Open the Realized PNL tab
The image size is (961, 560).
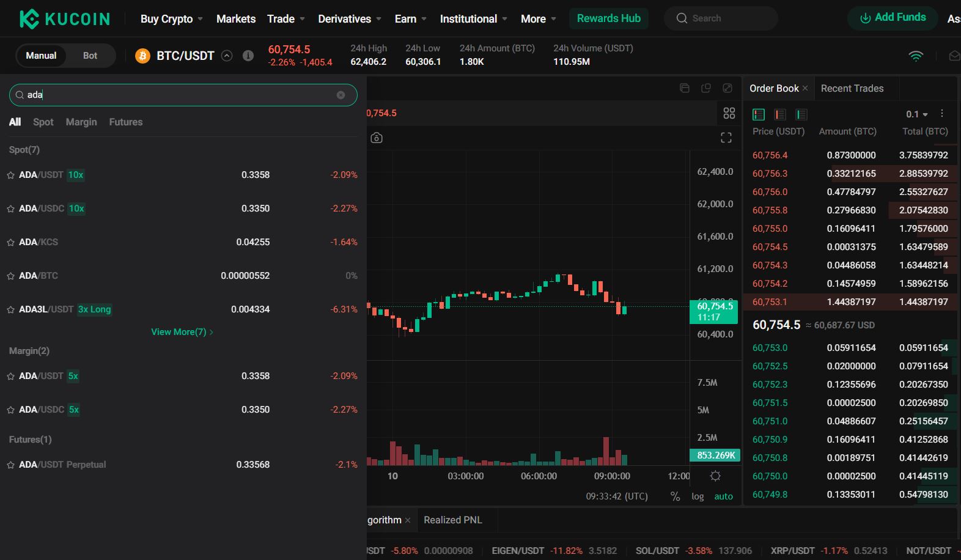453,520
